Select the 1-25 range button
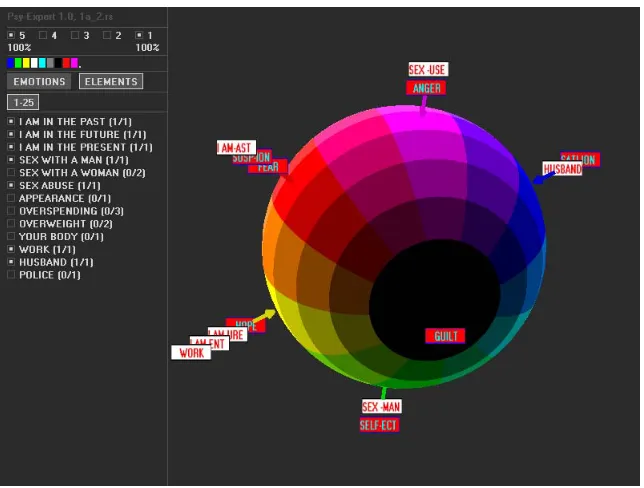The width and height of the screenshot is (644, 488). (23, 102)
